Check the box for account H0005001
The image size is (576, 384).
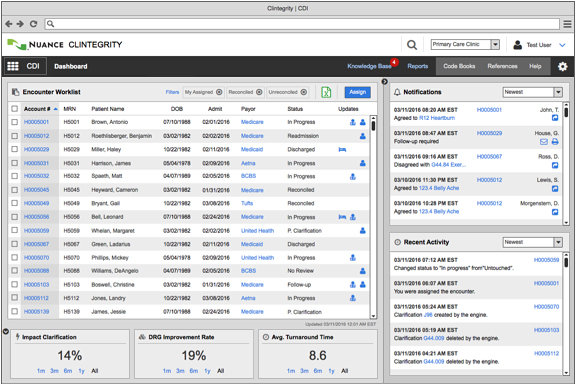[x=14, y=122]
